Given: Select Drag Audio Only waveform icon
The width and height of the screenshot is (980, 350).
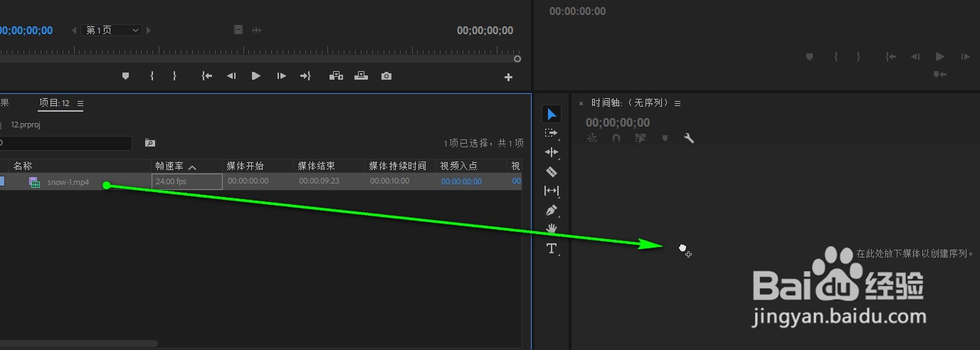Looking at the screenshot, I should 257,30.
